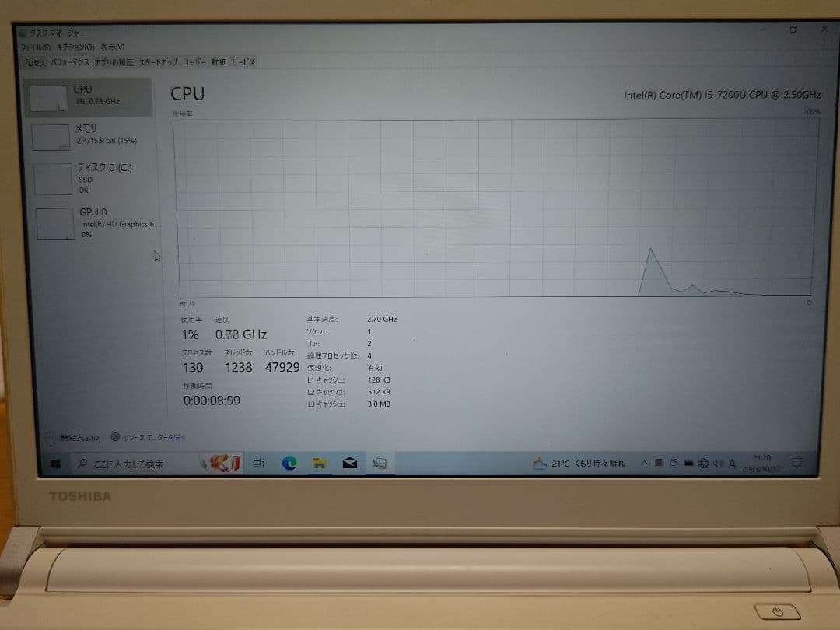Switch to the スタートアップ tab
Viewport: 840px width, 630px height.
[157, 62]
